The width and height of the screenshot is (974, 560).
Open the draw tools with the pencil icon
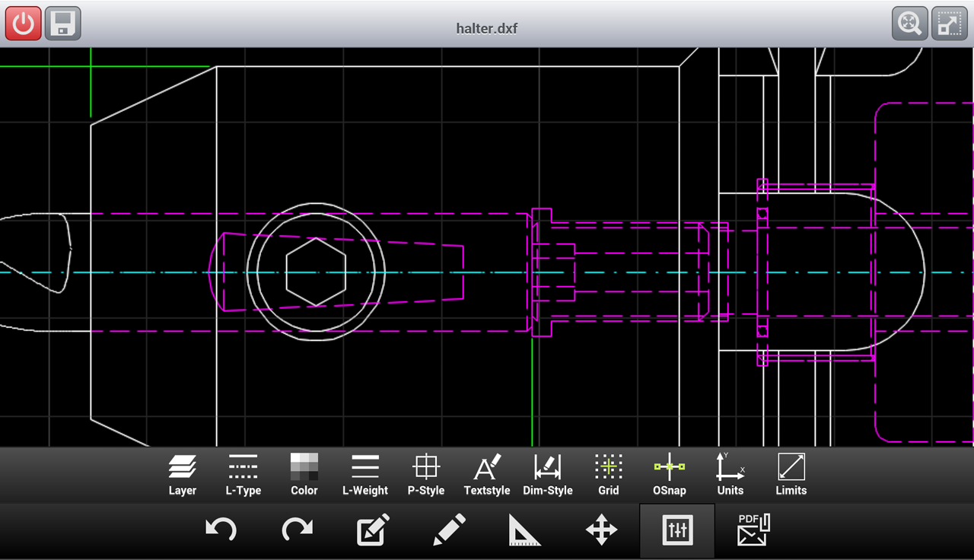click(x=449, y=530)
